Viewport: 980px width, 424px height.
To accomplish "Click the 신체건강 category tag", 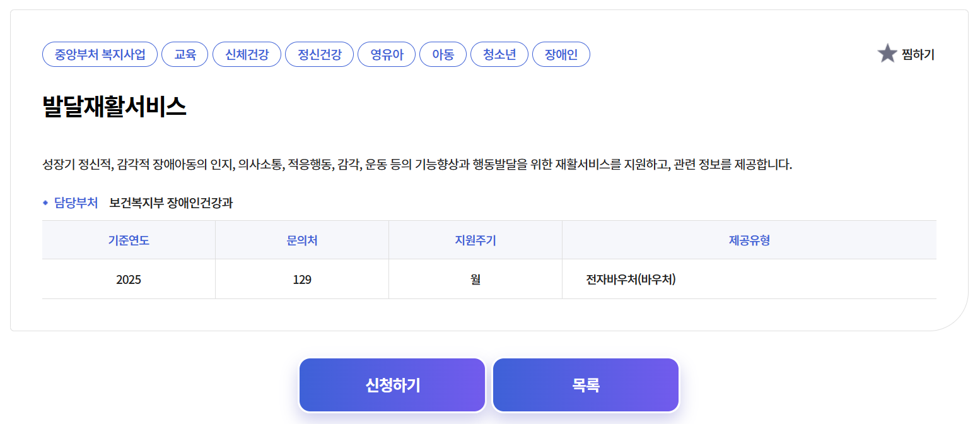I will pos(247,54).
